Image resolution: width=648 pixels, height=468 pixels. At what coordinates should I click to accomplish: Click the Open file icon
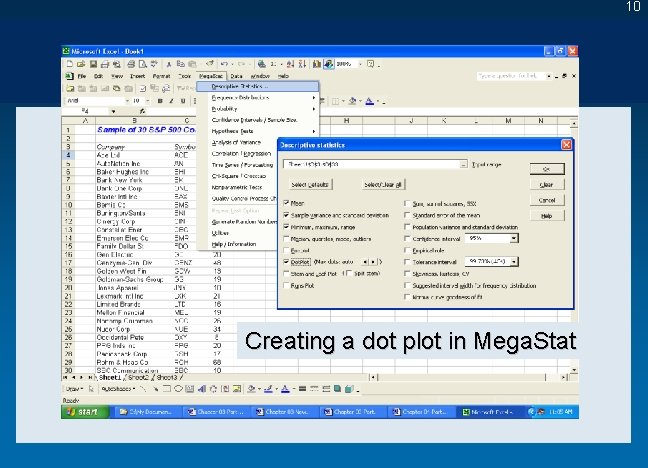pos(81,64)
